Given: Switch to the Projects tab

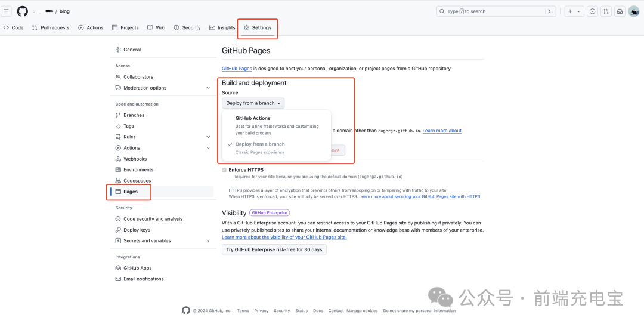Looking at the screenshot, I should tap(125, 28).
